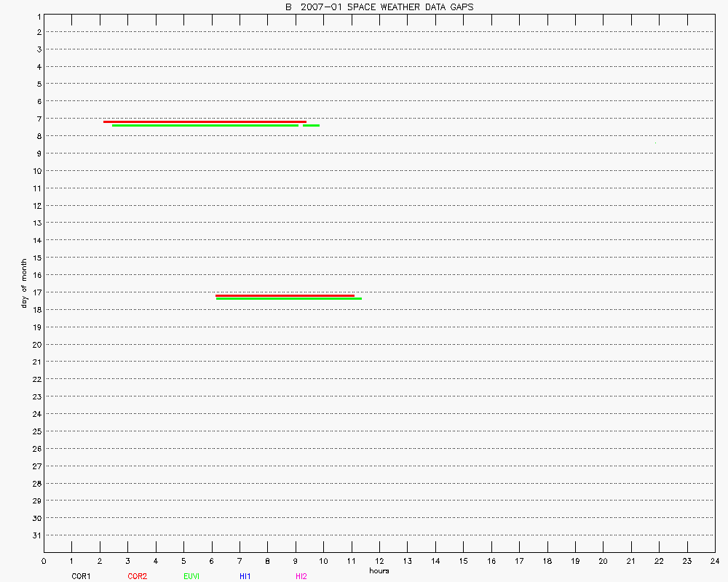728x582 pixels.
Task: Click the 'day of month' y-axis label
Action: (x=24, y=282)
